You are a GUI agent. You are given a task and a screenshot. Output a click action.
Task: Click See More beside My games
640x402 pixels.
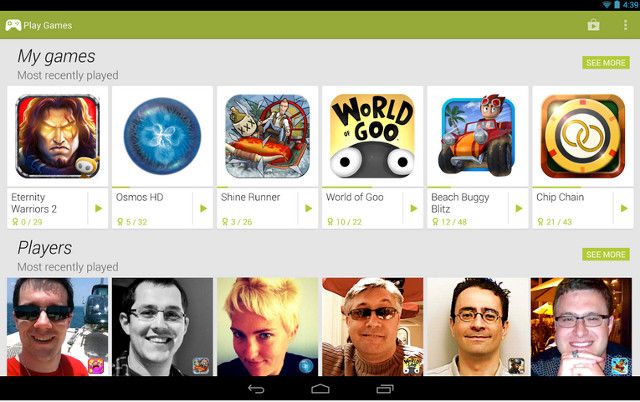coord(606,63)
